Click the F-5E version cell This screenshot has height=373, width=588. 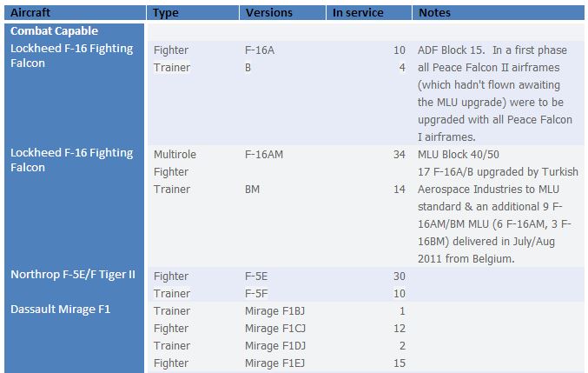[x=256, y=276]
